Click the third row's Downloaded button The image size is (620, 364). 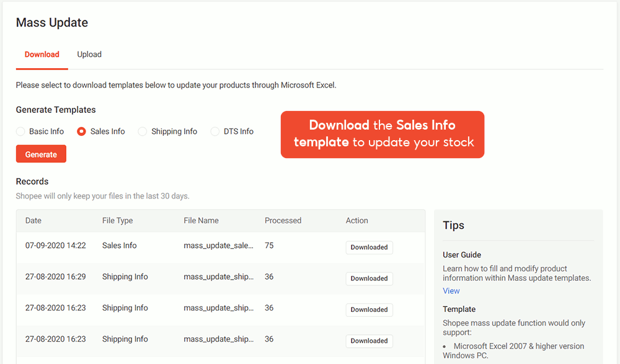[370, 310]
